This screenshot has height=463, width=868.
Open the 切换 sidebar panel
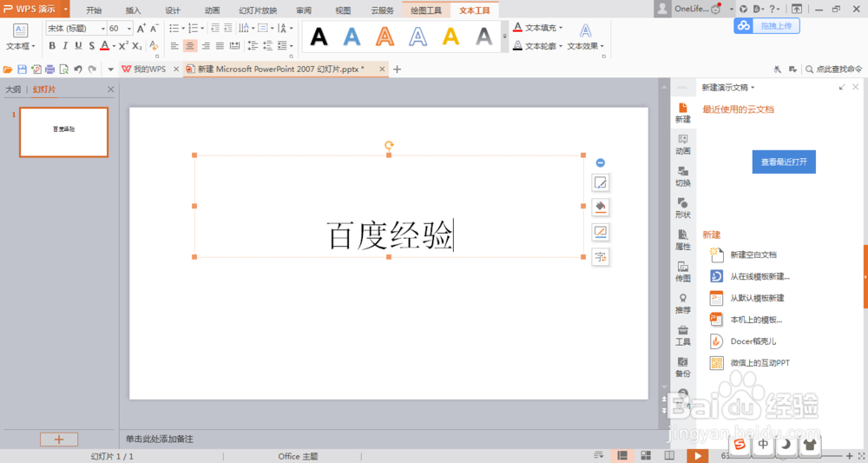pyautogui.click(x=682, y=176)
